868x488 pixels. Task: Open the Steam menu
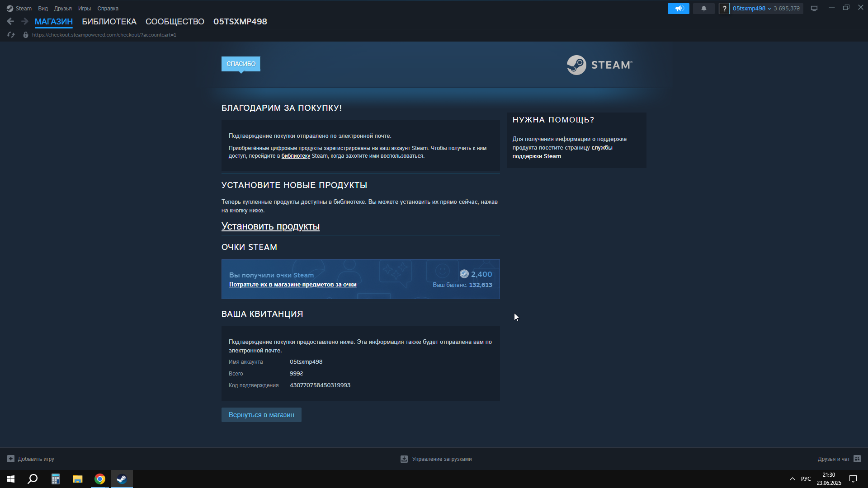[24, 9]
